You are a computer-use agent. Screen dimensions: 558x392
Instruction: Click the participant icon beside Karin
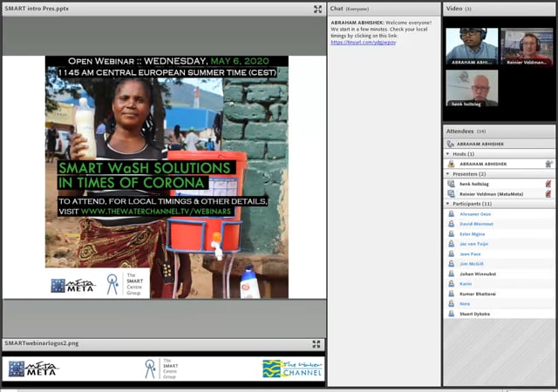(x=452, y=283)
